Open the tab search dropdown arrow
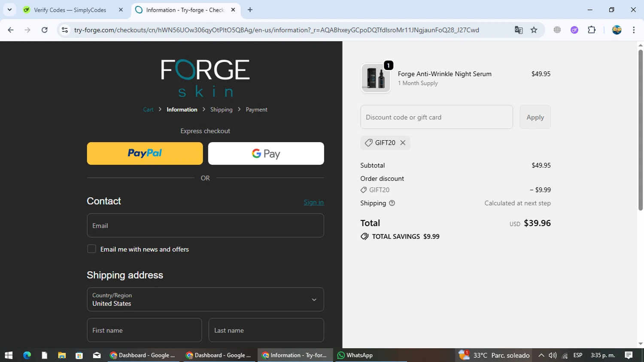Image resolution: width=644 pixels, height=362 pixels. click(9, 9)
